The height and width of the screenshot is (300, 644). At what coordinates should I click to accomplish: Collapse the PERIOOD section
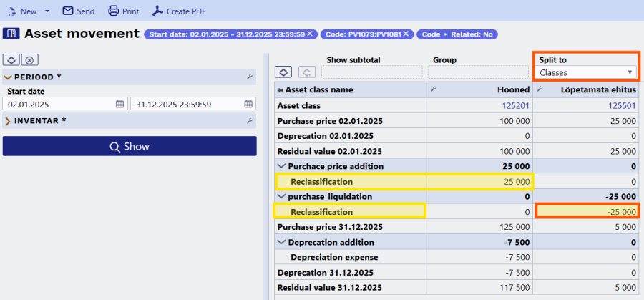click(7, 77)
